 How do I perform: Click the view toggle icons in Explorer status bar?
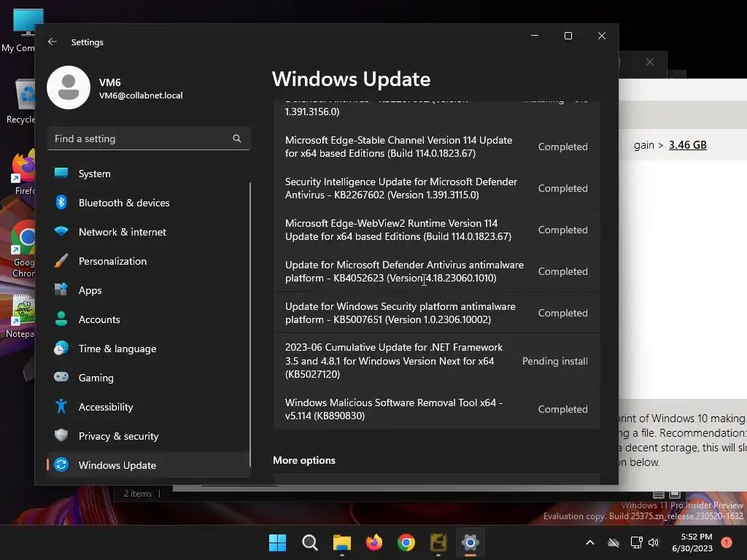coord(667,495)
